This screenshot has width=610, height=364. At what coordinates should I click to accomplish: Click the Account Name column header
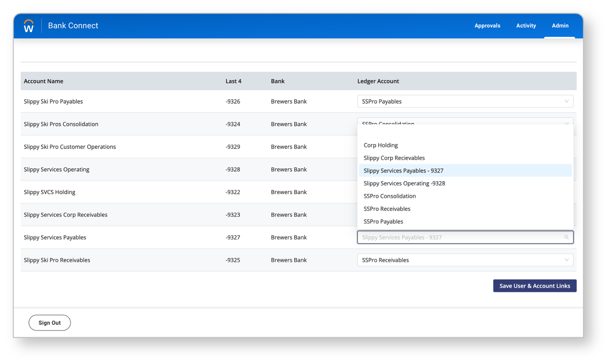coord(43,81)
